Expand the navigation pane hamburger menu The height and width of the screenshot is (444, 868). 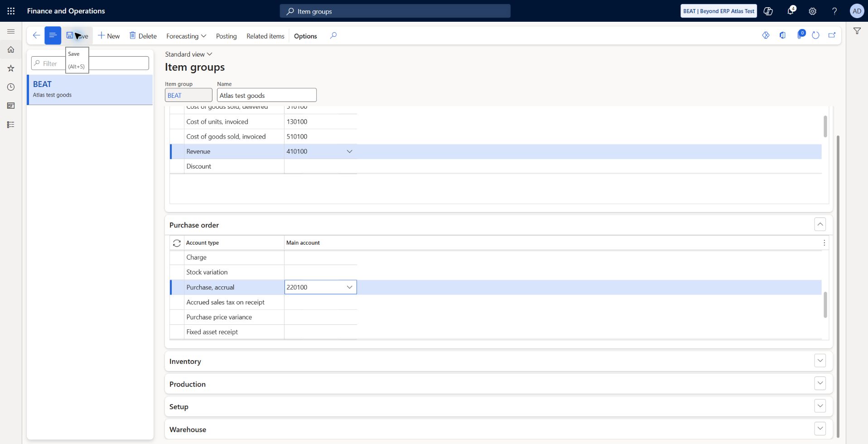(11, 31)
